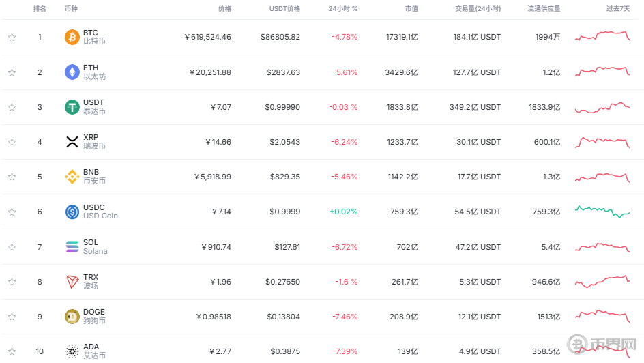Click the 流通供应量 column header
This screenshot has width=644, height=363.
click(544, 9)
